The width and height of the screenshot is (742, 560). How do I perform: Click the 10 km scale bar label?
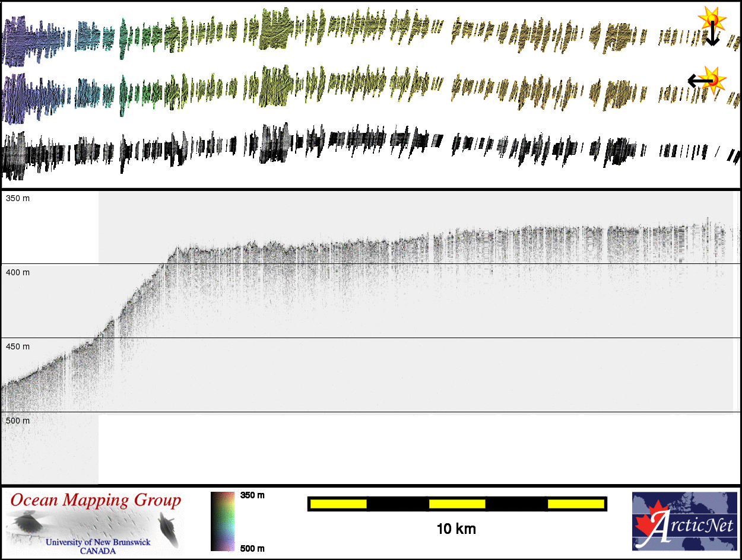(x=456, y=529)
